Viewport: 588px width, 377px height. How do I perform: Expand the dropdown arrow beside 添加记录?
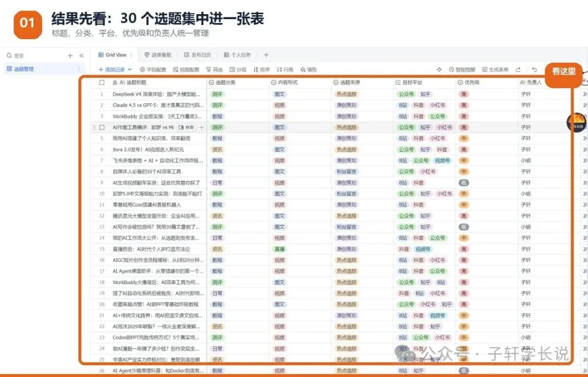click(x=130, y=69)
